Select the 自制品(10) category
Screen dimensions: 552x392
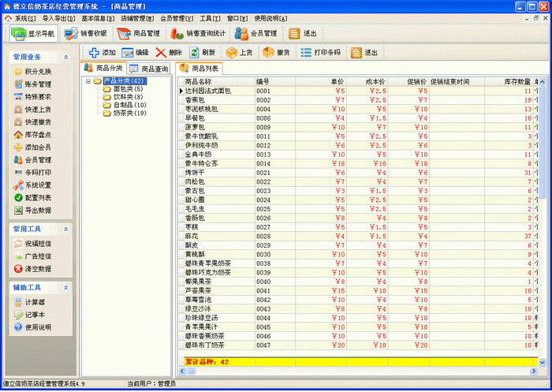(129, 106)
